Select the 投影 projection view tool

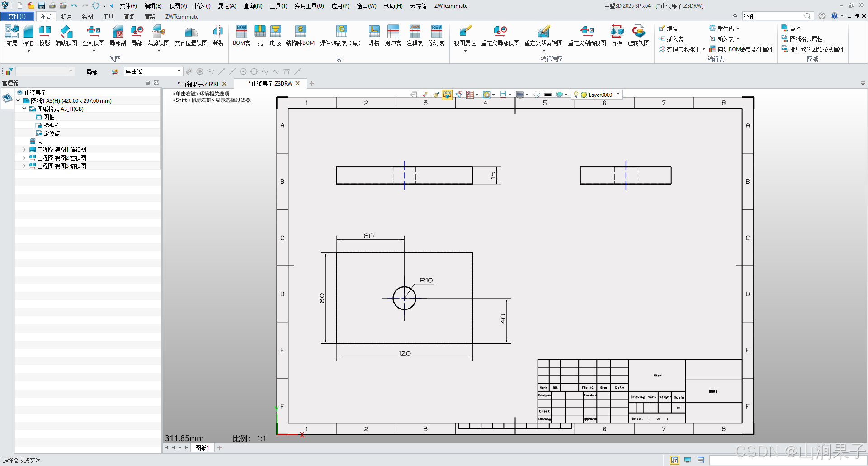click(x=44, y=35)
